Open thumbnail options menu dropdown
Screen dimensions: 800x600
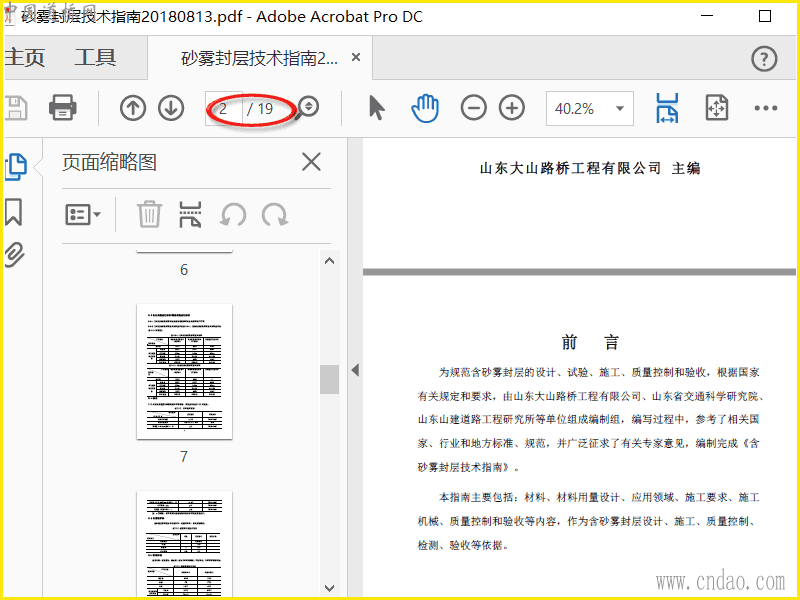(x=83, y=214)
